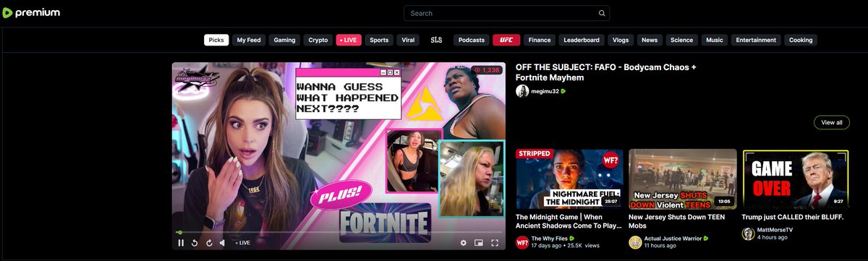This screenshot has height=261, width=868.
Task: Open OFF THE SUBJECT video title
Action: (x=605, y=72)
